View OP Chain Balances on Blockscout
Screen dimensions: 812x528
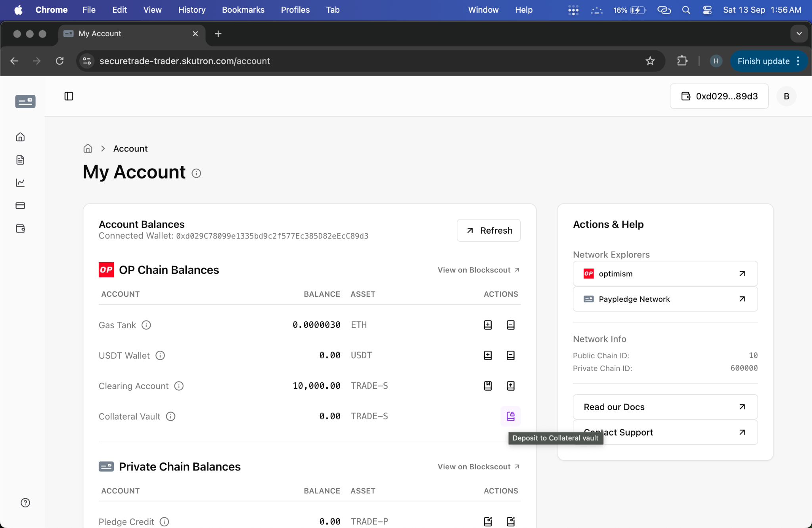[x=479, y=270]
